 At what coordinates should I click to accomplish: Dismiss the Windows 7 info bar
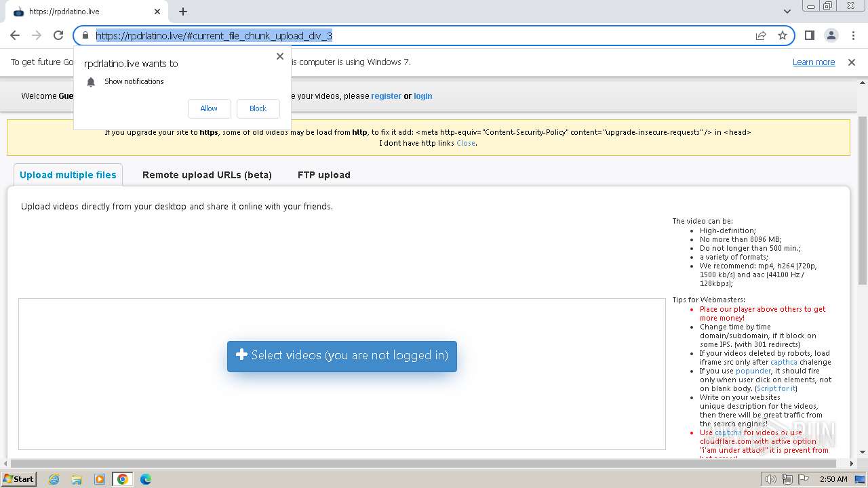852,62
